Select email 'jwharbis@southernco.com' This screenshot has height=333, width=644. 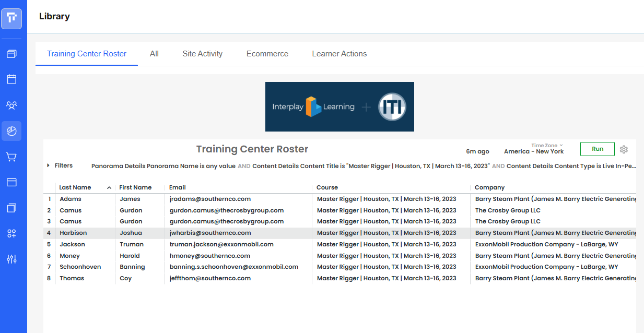[x=210, y=233]
